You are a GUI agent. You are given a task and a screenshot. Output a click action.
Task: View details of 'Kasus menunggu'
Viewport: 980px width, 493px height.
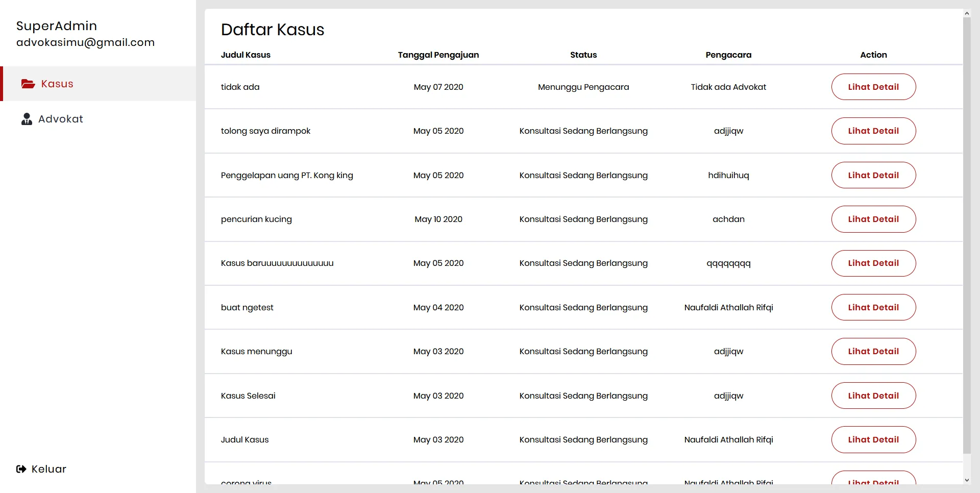873,351
